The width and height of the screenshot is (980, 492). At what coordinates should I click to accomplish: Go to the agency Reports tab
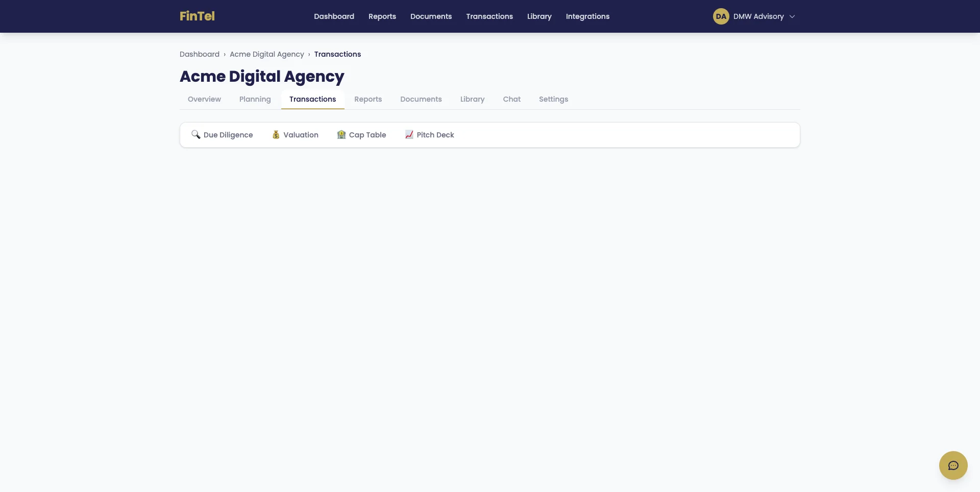(368, 99)
